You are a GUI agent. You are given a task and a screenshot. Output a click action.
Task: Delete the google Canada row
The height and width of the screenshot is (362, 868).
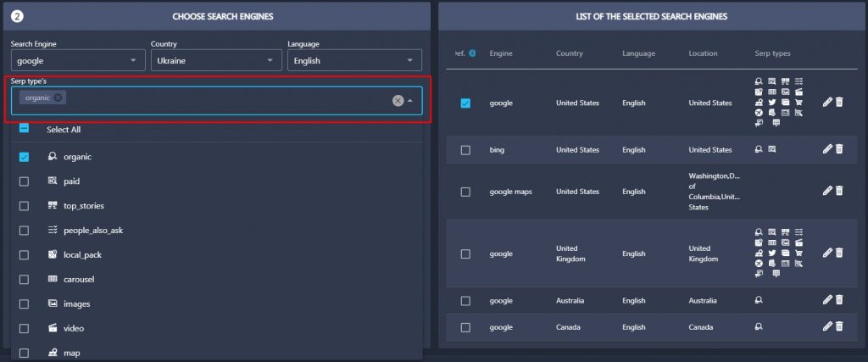coord(839,326)
